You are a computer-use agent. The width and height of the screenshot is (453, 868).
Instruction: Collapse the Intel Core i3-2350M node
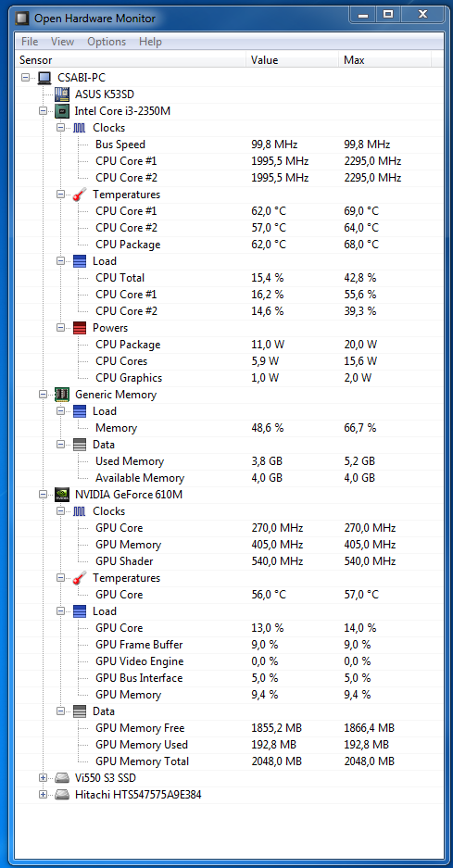point(44,111)
